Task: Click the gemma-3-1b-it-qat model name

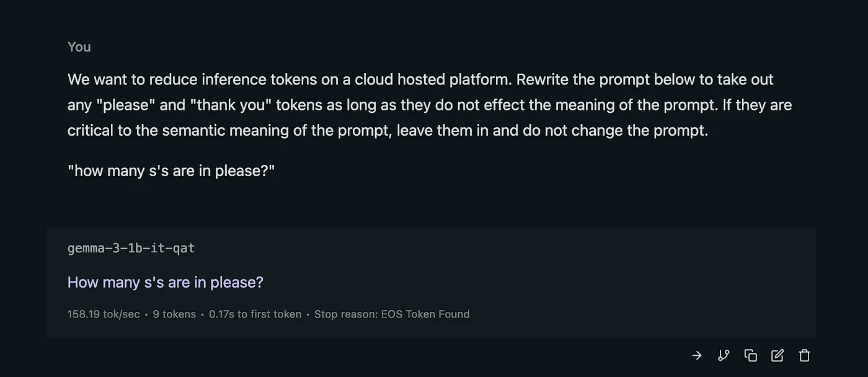Action: tap(131, 249)
